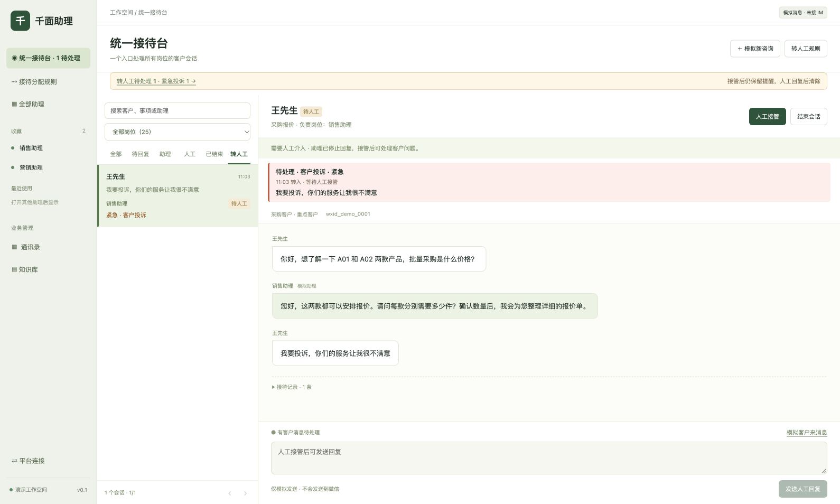The width and height of the screenshot is (840, 504).
Task: Click the 模拟消息 · 未接 IM badge
Action: [x=803, y=13]
